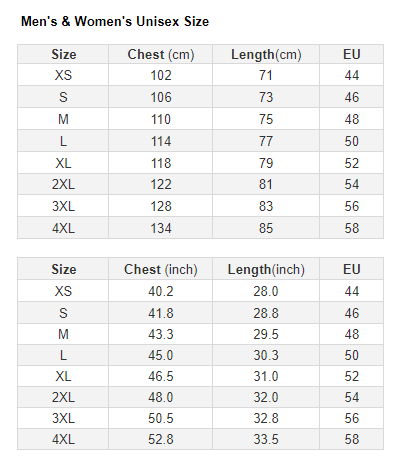Viewport: 410px width, 464px height.
Task: Click length value 28.8 in inch table
Action: (266, 313)
